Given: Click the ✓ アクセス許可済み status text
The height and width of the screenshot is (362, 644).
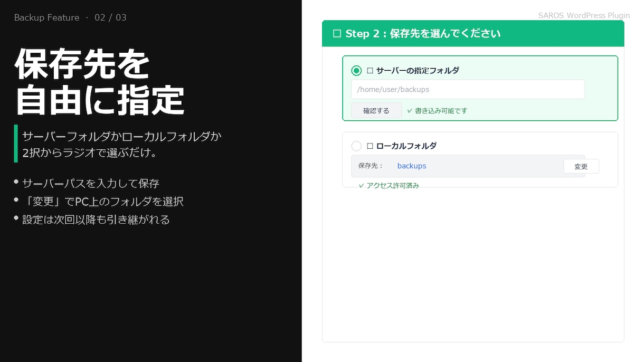Looking at the screenshot, I should pos(389,185).
